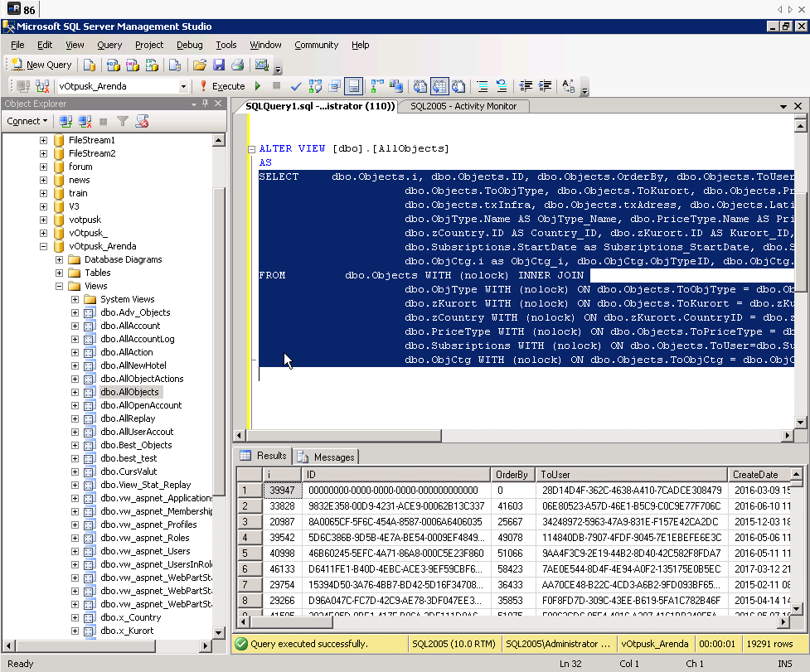Click the Change Connection icon
The image size is (810, 672).
pyautogui.click(x=42, y=85)
